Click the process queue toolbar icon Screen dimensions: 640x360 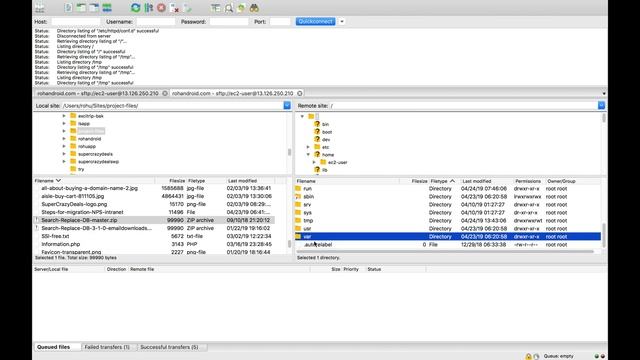tap(149, 8)
